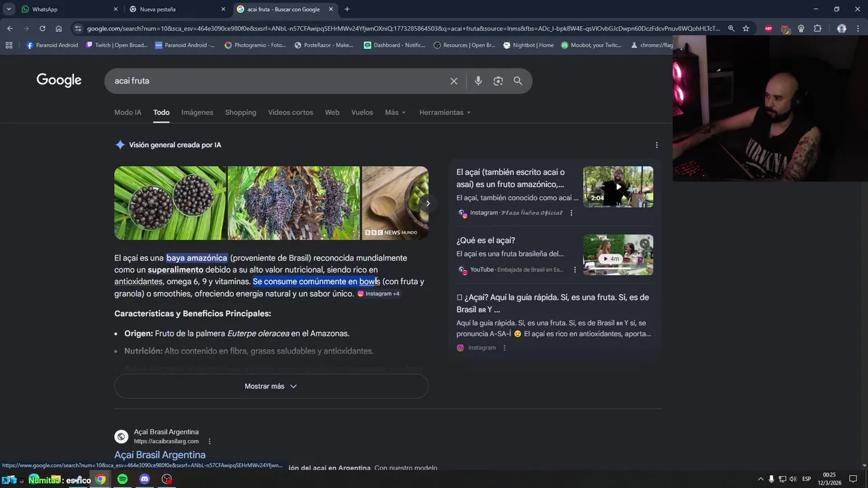This screenshot has width=868, height=488.
Task: Open Moobot bookmark
Action: coord(591,45)
